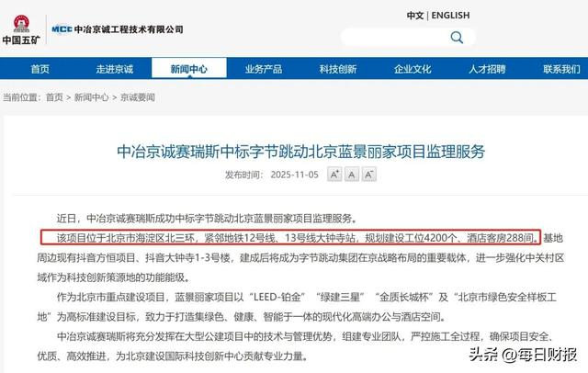Switch language to ENGLISH
Image resolution: width=588 pixels, height=373 pixels.
tap(450, 16)
